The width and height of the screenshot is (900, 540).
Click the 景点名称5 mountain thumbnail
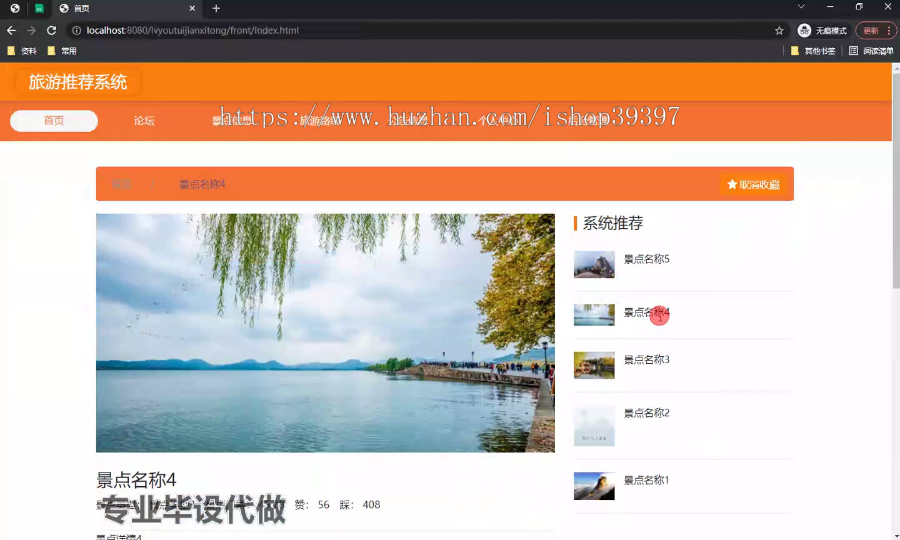point(594,264)
